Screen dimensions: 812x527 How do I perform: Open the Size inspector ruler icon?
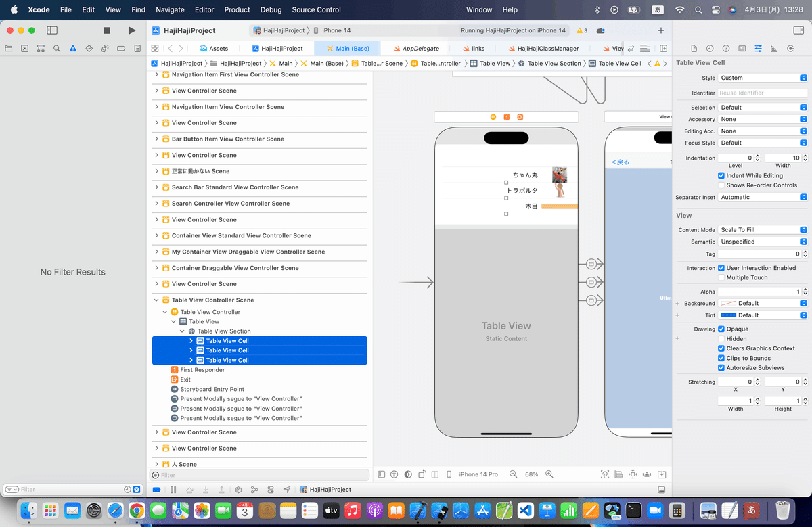[774, 49]
